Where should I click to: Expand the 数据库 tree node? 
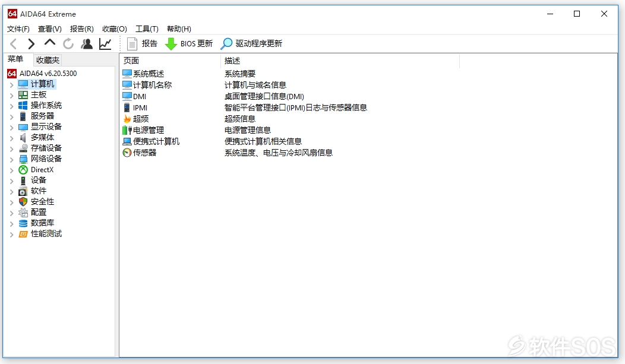(x=11, y=224)
